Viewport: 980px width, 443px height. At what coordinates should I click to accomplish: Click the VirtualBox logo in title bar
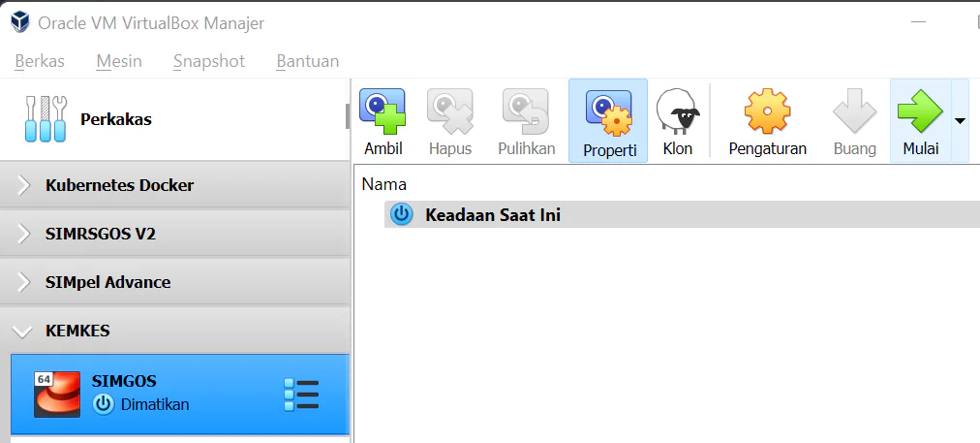pos(20,22)
